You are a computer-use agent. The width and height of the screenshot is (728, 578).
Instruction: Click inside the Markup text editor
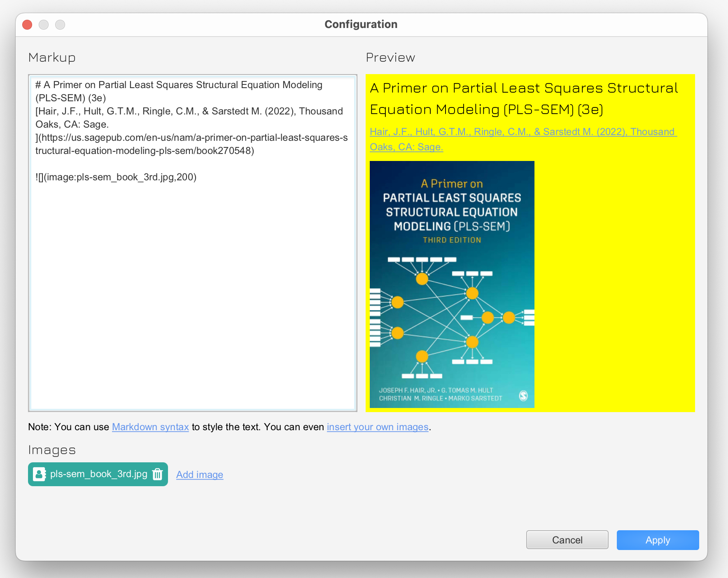(193, 243)
